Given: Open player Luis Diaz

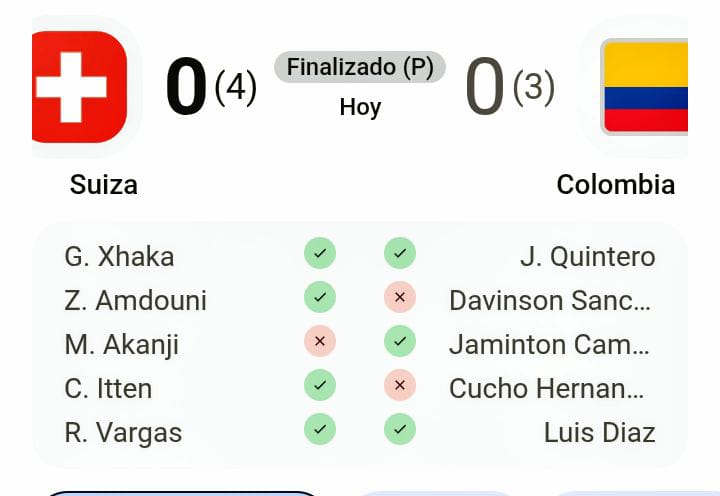Looking at the screenshot, I should coord(599,433).
